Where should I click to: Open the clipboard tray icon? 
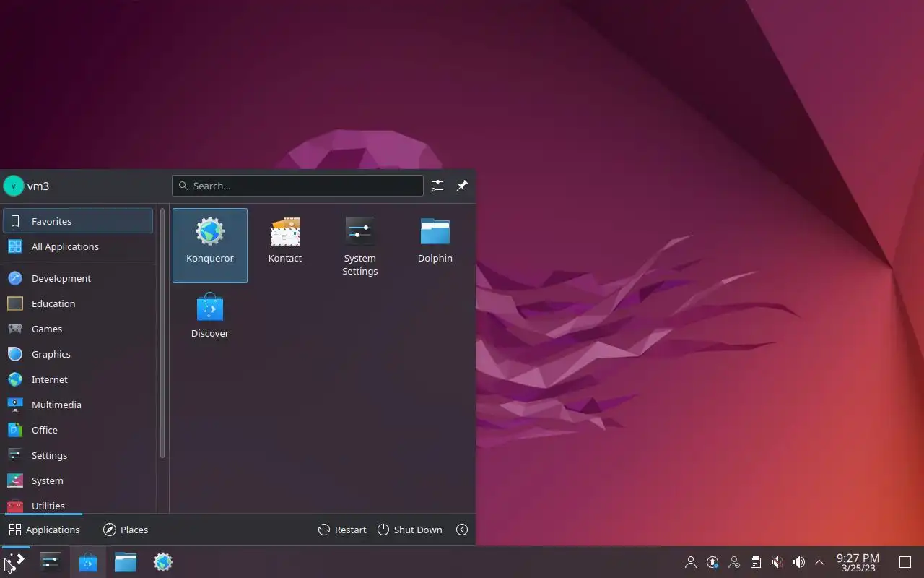755,562
